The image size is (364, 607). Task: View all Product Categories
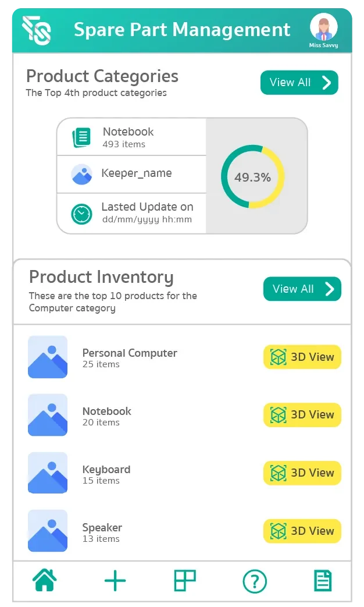pos(299,83)
